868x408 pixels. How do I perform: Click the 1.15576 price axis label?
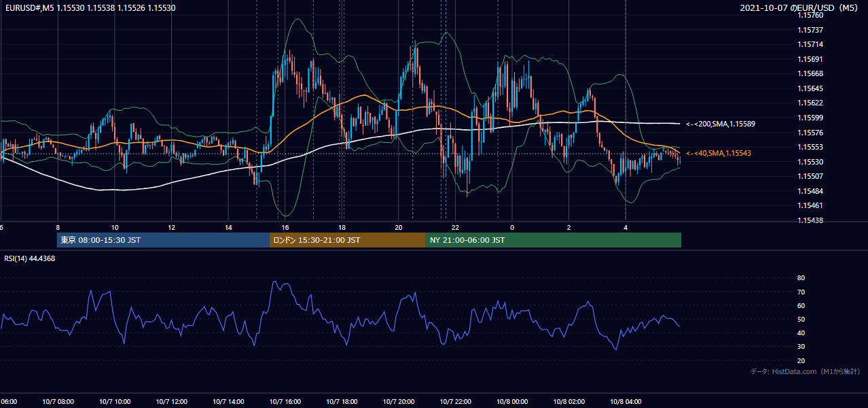[810, 133]
